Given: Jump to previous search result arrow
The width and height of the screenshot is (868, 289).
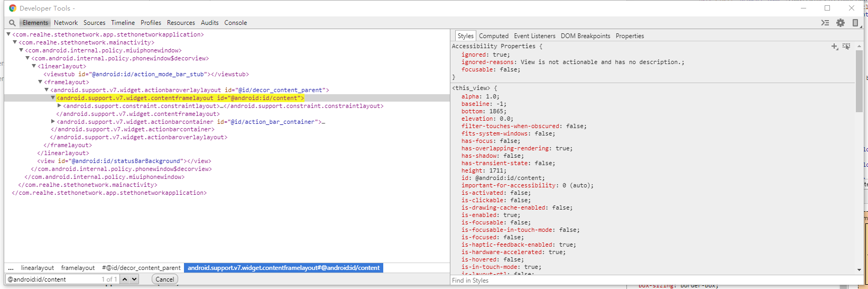Looking at the screenshot, I should [125, 279].
